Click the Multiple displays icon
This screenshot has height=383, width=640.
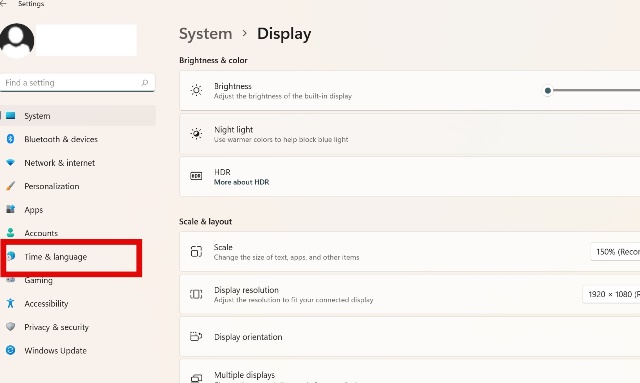pos(196,378)
